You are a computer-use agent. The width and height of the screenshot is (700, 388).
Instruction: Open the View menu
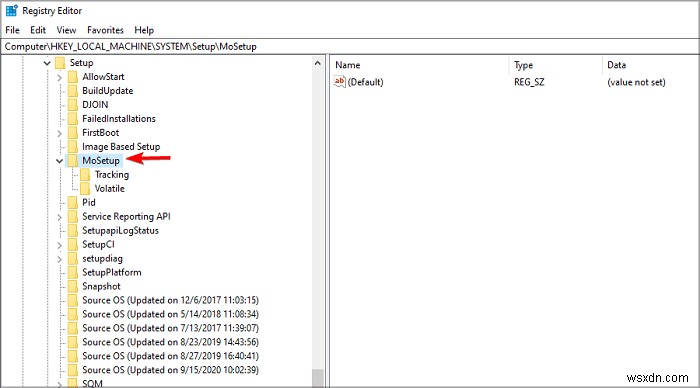66,30
